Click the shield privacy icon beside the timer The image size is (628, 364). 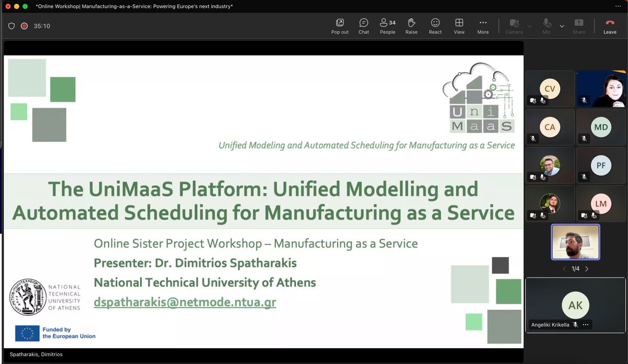[x=12, y=26]
